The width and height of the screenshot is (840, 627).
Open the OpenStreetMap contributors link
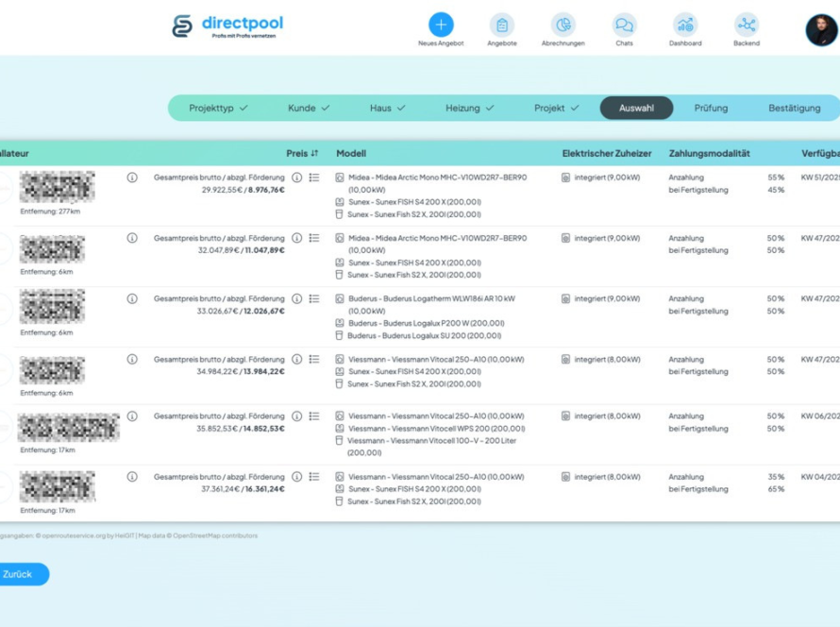pos(214,536)
